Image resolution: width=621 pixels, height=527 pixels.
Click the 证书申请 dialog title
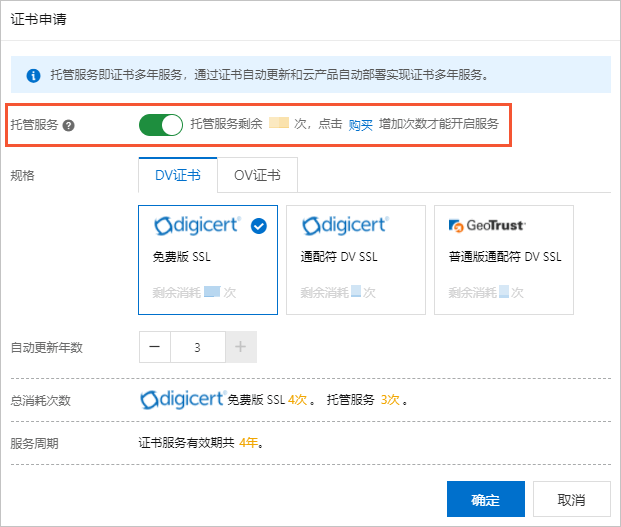pyautogui.click(x=38, y=19)
